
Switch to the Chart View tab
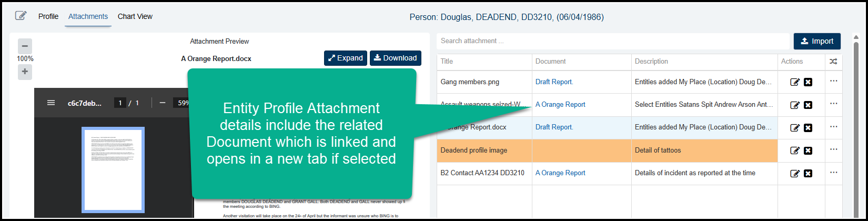coord(135,16)
